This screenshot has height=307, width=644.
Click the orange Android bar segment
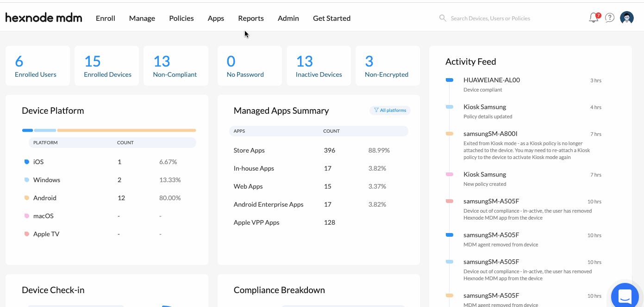[x=126, y=130]
